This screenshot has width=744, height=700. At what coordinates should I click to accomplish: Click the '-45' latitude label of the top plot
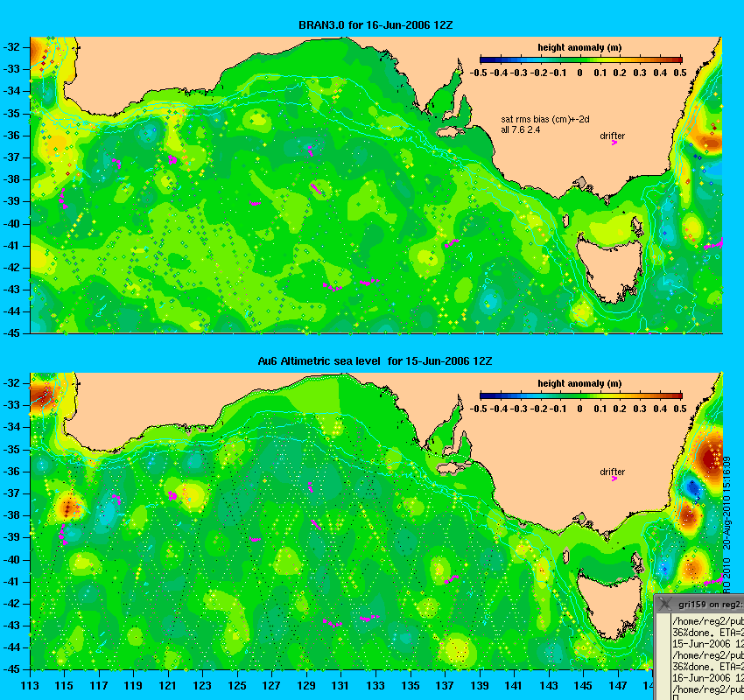pyautogui.click(x=12, y=332)
